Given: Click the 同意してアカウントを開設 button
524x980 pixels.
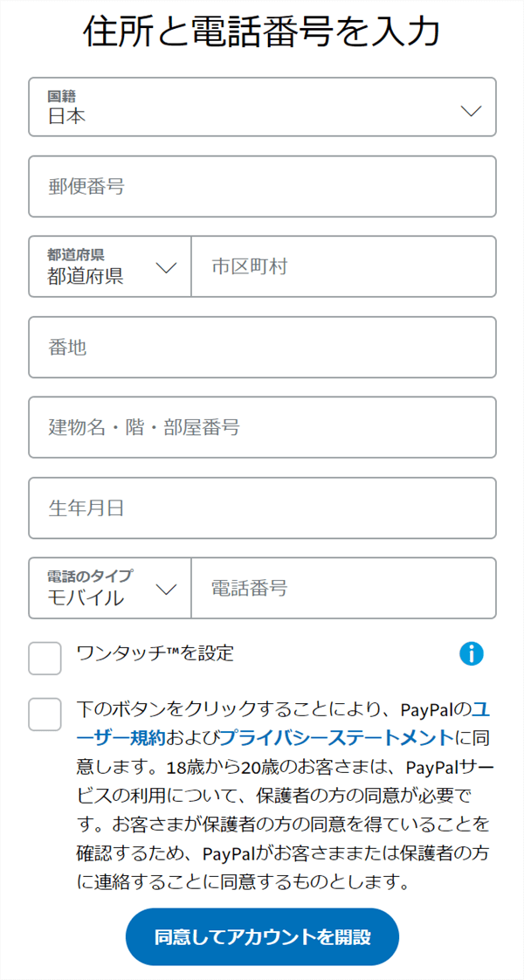Looking at the screenshot, I should [x=262, y=937].
